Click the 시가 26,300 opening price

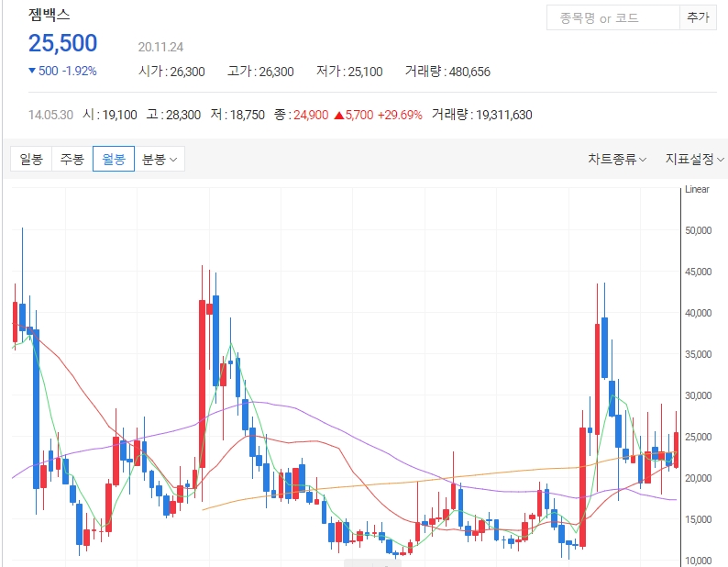(171, 72)
